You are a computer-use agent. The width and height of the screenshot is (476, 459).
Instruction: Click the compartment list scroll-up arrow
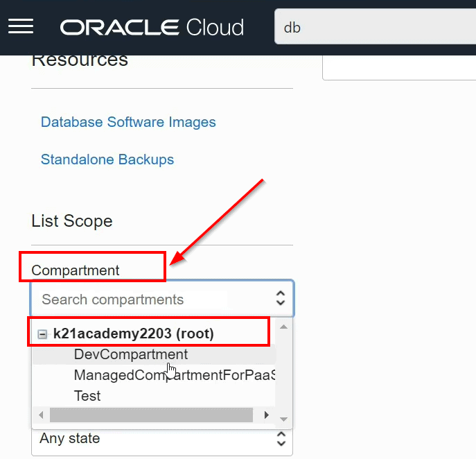pyautogui.click(x=283, y=326)
